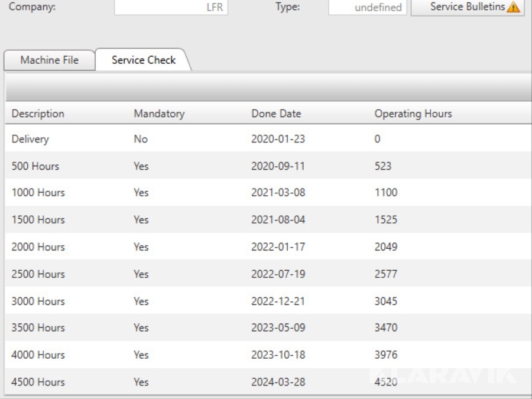Select the 1500 Hours row
This screenshot has width=532, height=399.
click(268, 219)
